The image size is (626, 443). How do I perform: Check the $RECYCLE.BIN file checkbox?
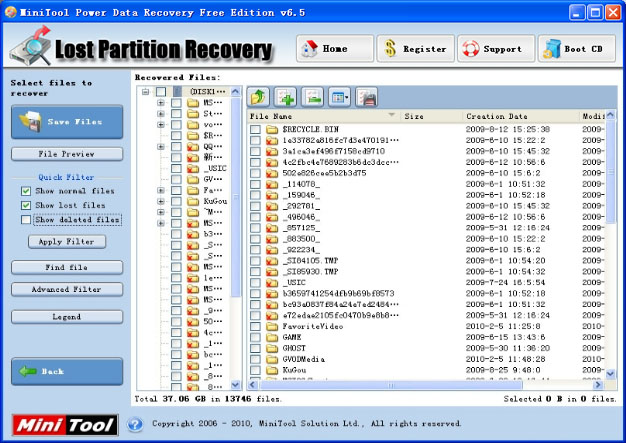[256, 129]
